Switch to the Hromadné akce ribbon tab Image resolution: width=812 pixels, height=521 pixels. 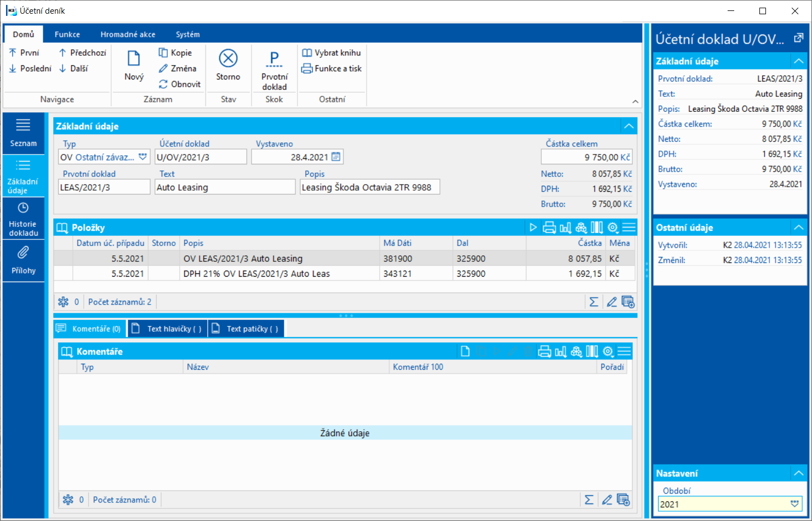(x=128, y=35)
